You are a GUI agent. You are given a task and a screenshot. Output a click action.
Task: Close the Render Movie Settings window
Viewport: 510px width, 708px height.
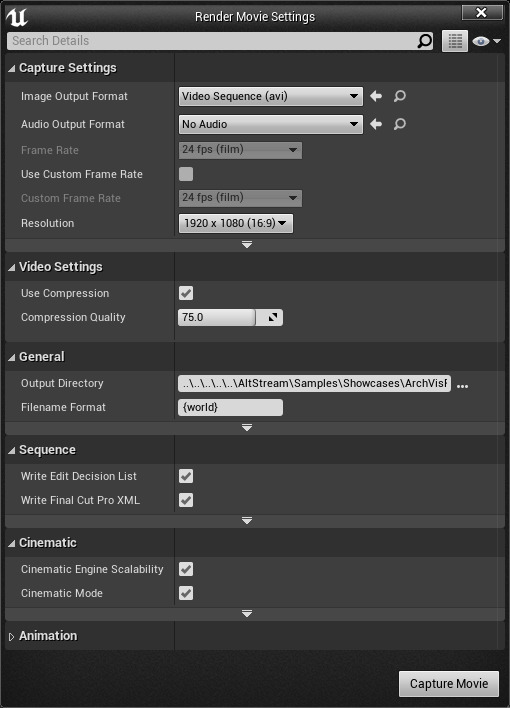482,12
